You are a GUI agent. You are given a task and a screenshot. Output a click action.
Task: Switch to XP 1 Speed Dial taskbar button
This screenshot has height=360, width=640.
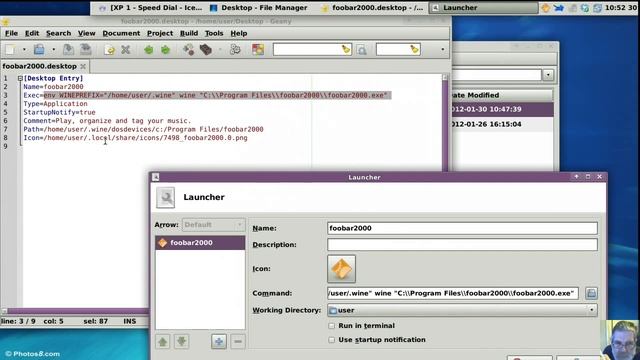[x=151, y=8]
